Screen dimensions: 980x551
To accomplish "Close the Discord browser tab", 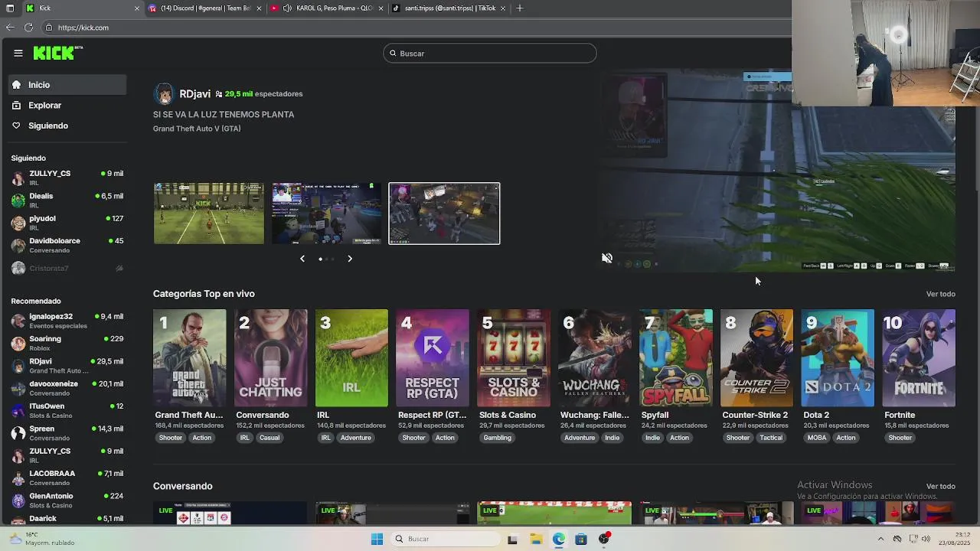I will [259, 8].
